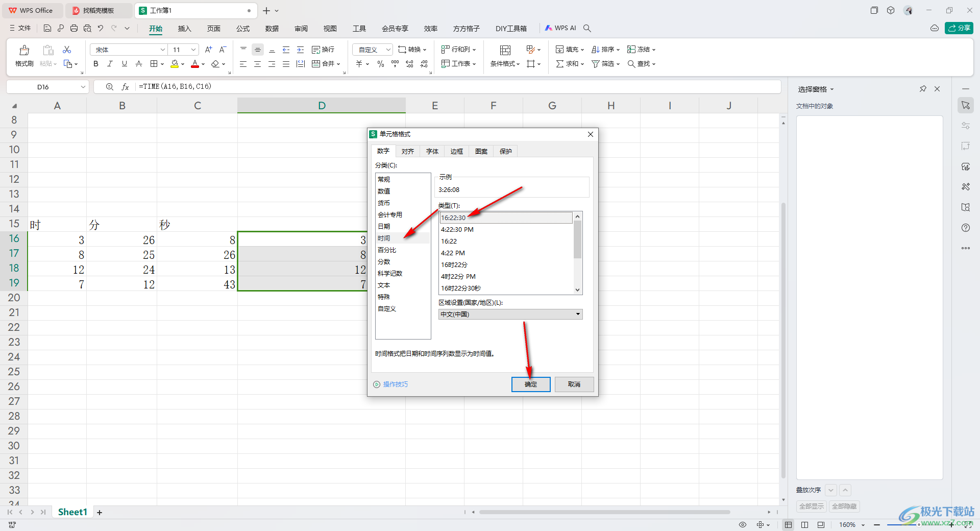The height and width of the screenshot is (531, 980).
Task: Open the locale region dropdown in dialog
Action: point(578,314)
